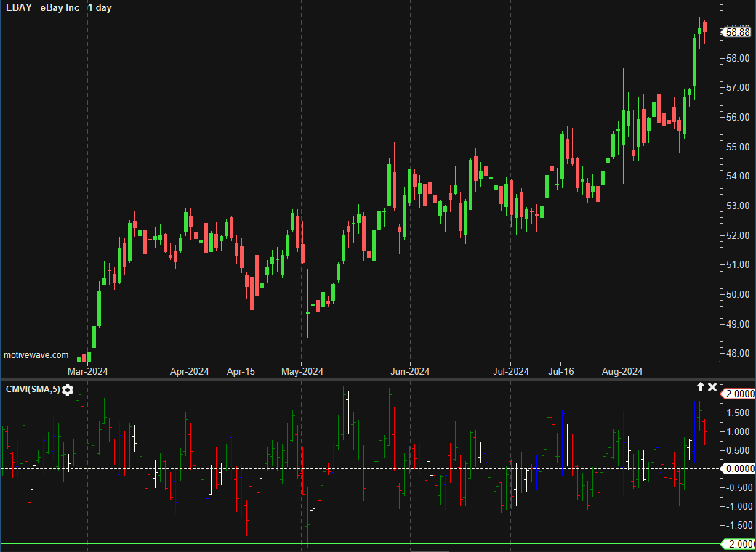Open the motivewave.com watermark link
This screenshot has height=552, width=756.
(x=36, y=355)
